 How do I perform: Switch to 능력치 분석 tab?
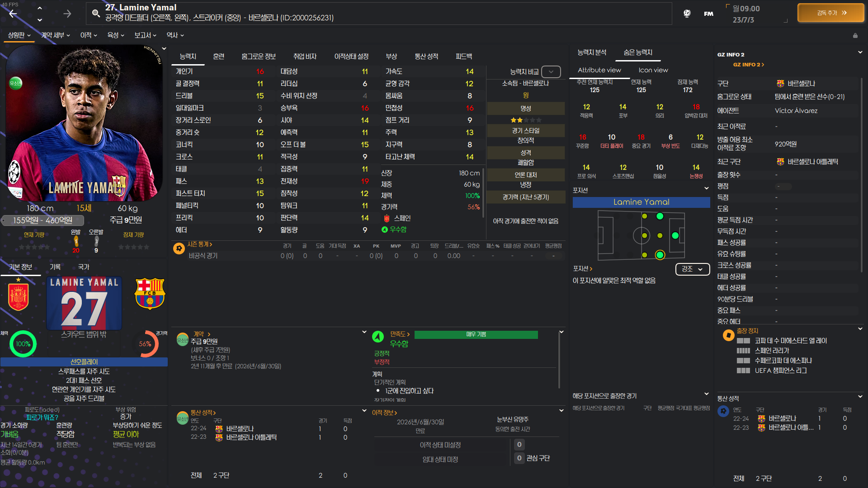tap(591, 52)
